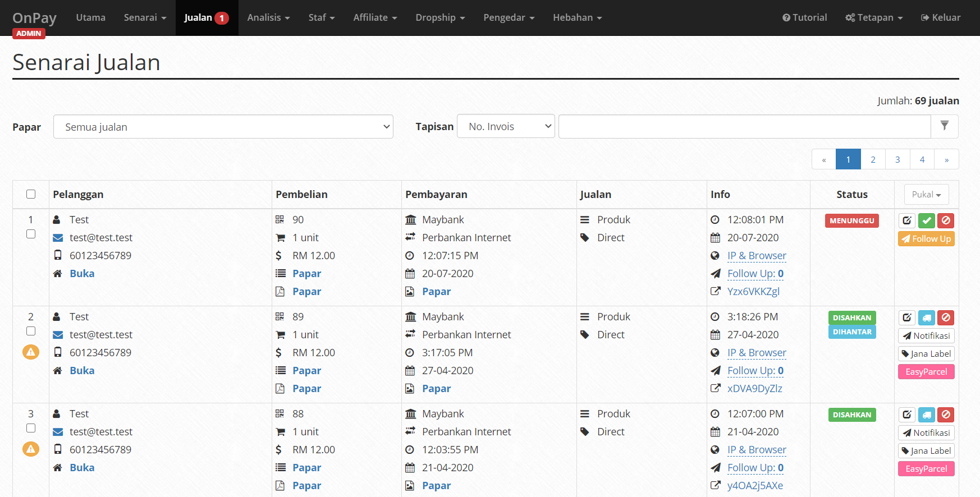Screen dimensions: 980x497
Task: Click the blue truck icon for sale 3
Action: [926, 415]
